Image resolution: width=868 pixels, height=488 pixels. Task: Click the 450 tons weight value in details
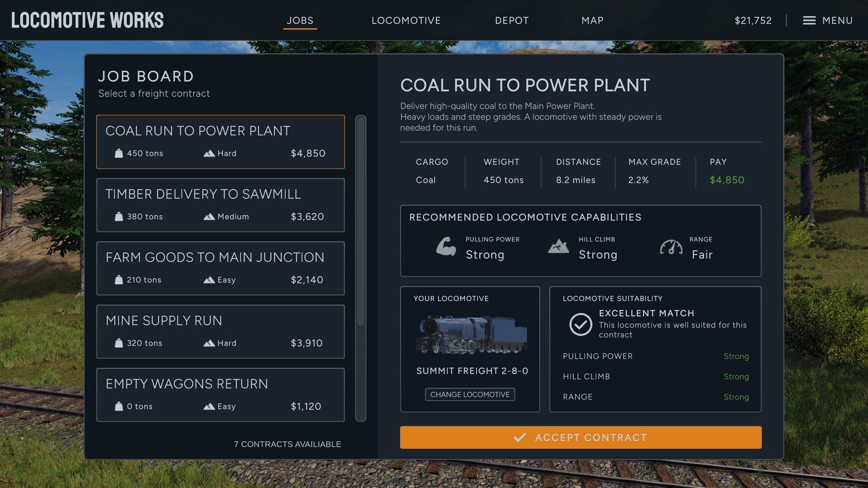click(504, 180)
